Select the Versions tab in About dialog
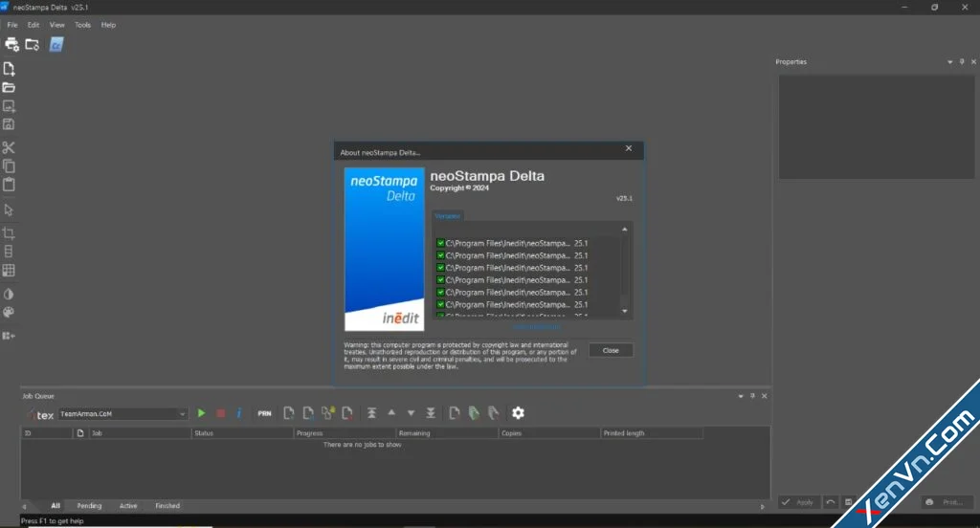Screen dimensions: 980x528 (x=448, y=216)
